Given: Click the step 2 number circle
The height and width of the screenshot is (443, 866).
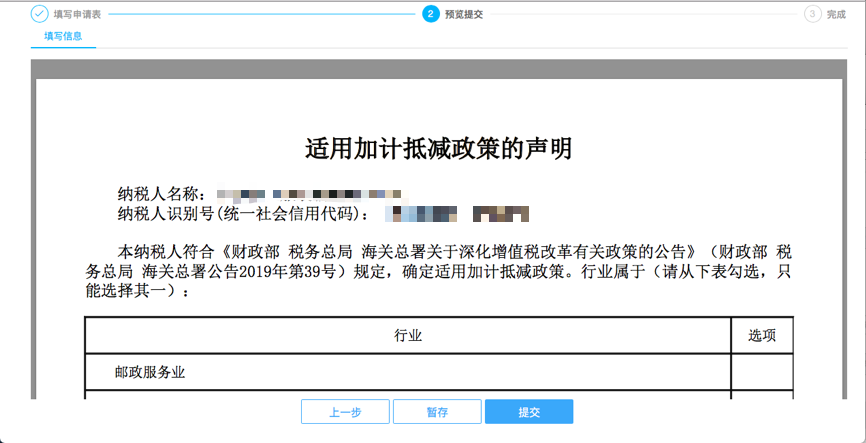Looking at the screenshot, I should coord(430,14).
